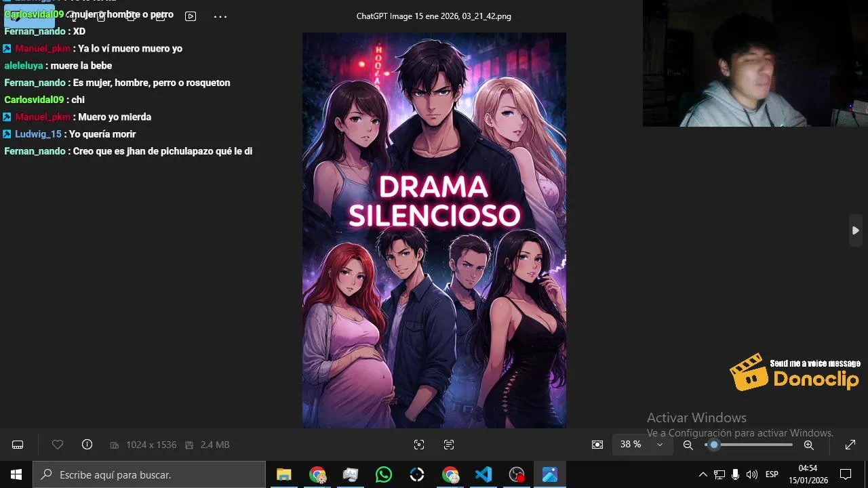
Task: Switch the ESP input language
Action: point(772,474)
